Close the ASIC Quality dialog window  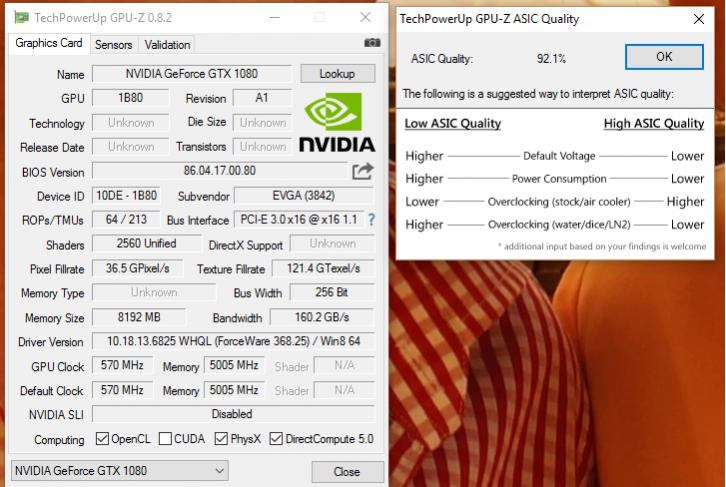(x=699, y=19)
